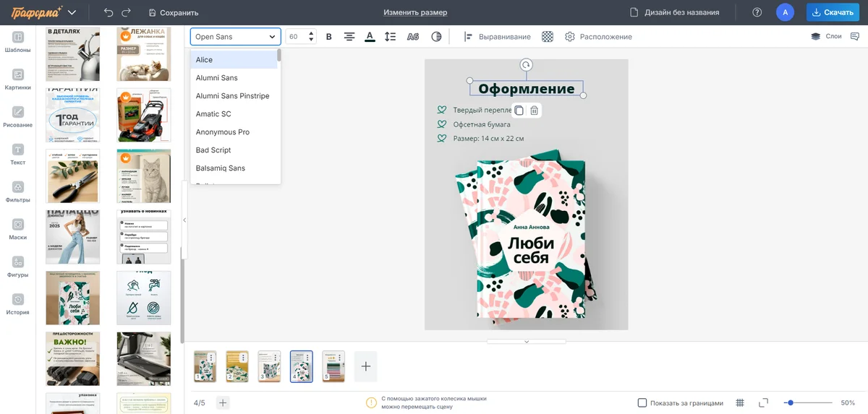
Task: Select the Офсетная бумага text line
Action: click(482, 124)
